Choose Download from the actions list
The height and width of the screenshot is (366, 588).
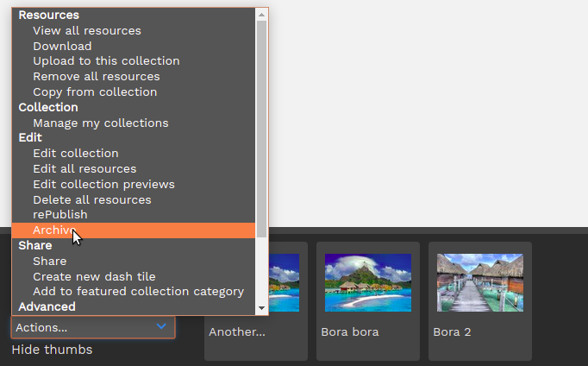pos(62,46)
